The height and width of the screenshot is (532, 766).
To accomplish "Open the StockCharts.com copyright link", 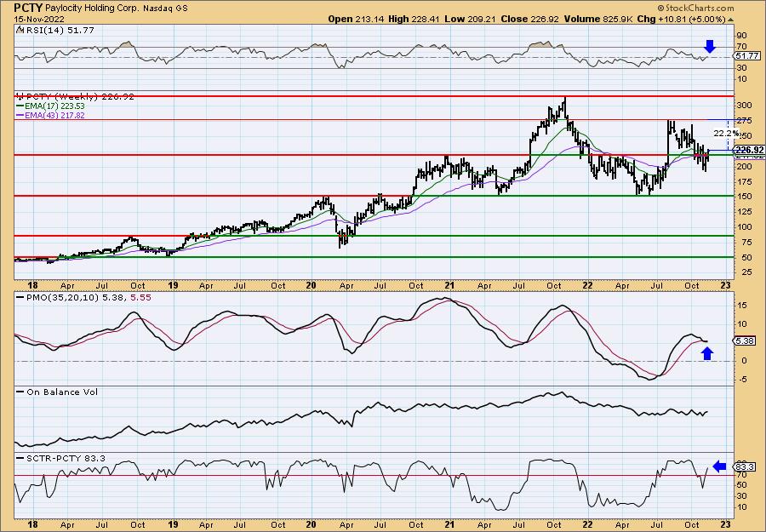I will [695, 8].
